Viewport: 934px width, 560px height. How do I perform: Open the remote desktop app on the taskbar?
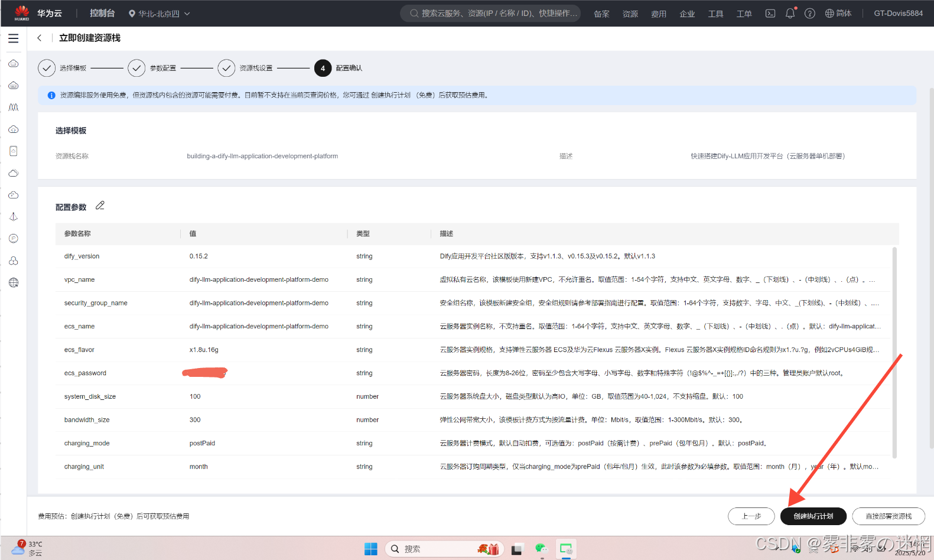pyautogui.click(x=566, y=549)
